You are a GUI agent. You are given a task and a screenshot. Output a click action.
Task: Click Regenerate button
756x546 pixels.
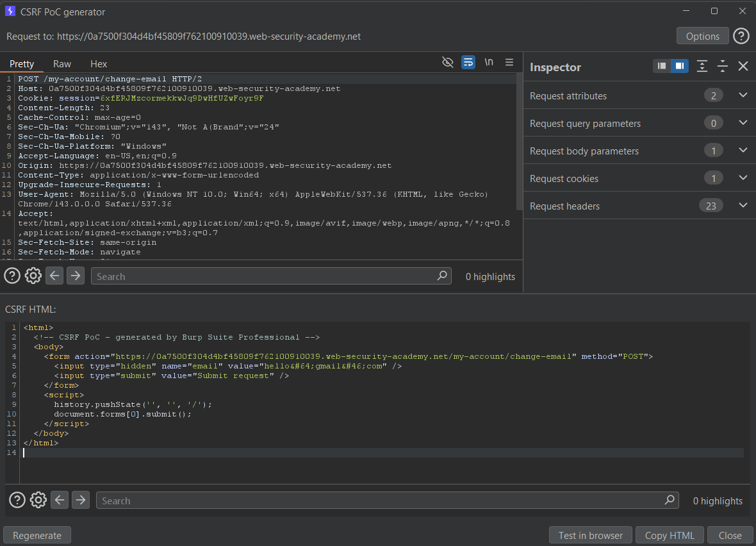(x=37, y=535)
